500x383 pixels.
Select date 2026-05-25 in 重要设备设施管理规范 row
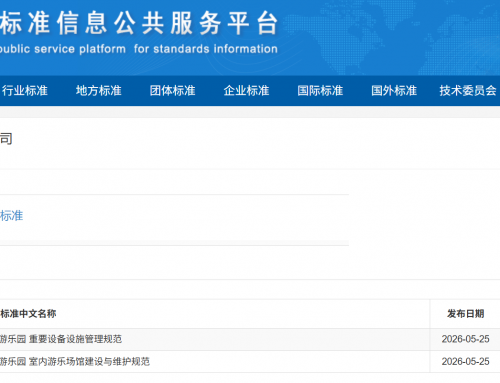point(466,339)
